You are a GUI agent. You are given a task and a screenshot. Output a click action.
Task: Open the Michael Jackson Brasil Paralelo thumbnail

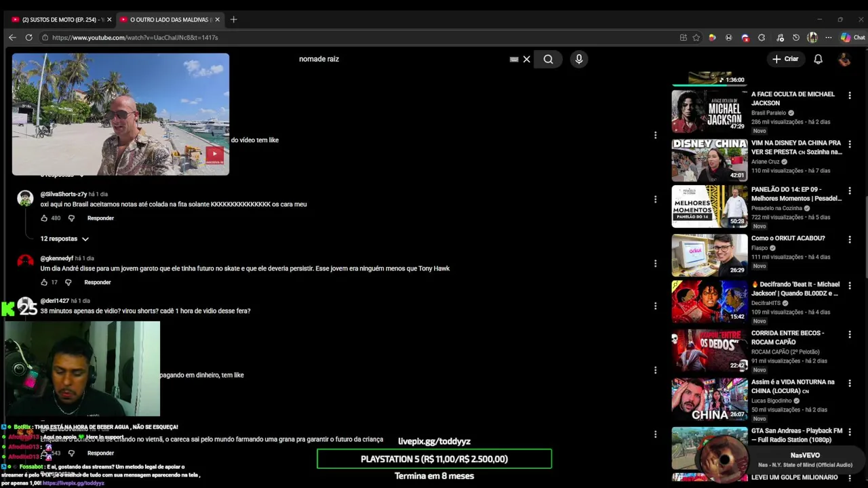709,111
